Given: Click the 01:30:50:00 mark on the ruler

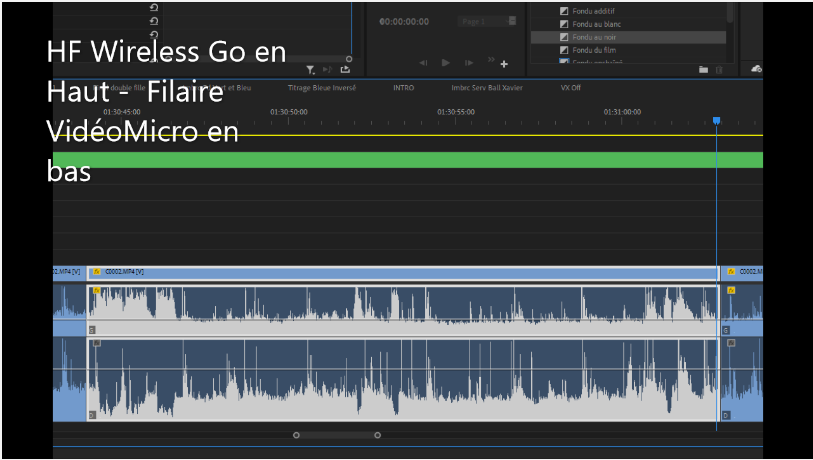Looking at the screenshot, I should point(289,112).
